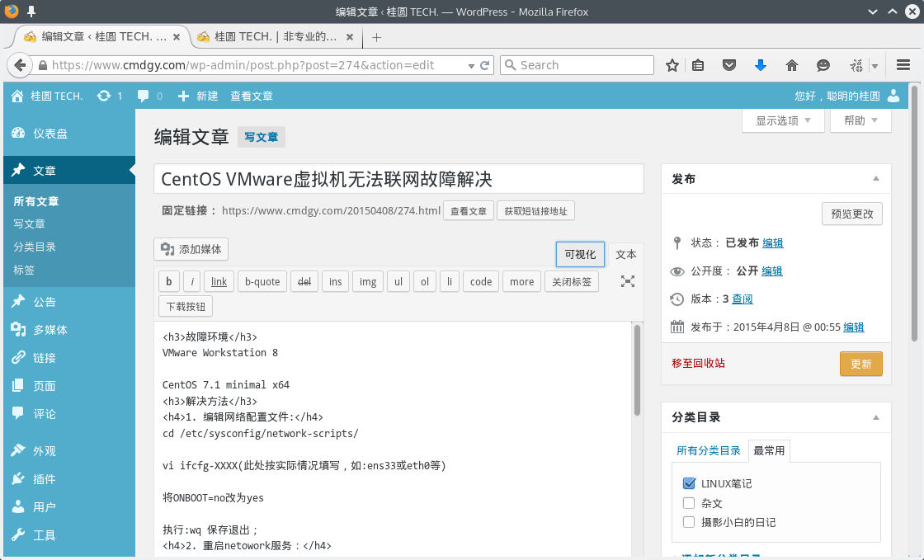
Task: Click the Pocket shield icon
Action: [x=729, y=65]
